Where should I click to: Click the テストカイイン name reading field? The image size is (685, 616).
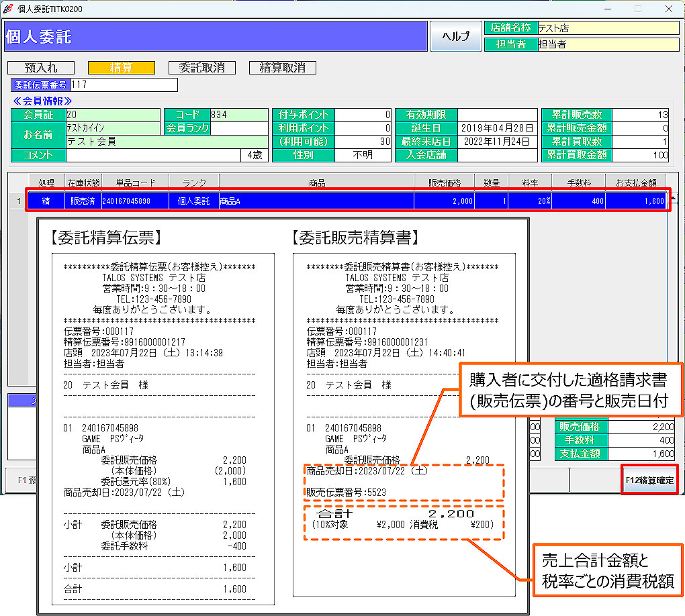coord(113,128)
